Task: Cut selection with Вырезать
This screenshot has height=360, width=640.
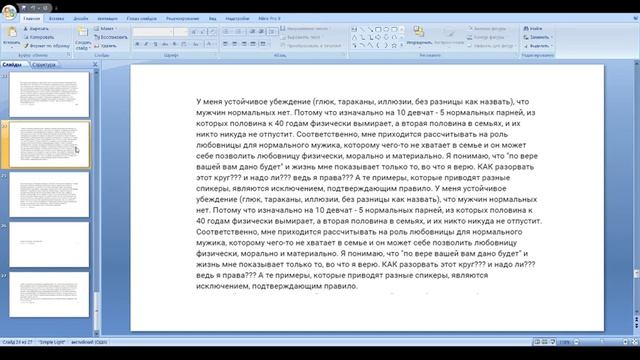Action: click(x=36, y=29)
